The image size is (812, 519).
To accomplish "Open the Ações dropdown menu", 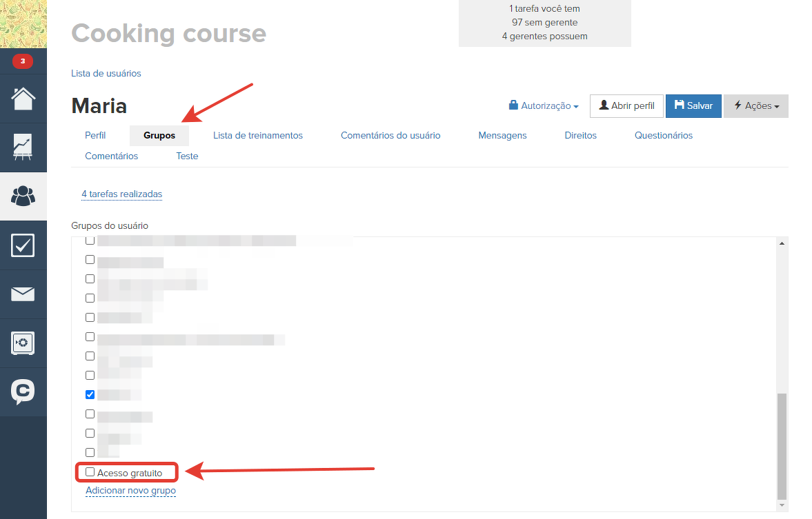I will click(x=755, y=106).
